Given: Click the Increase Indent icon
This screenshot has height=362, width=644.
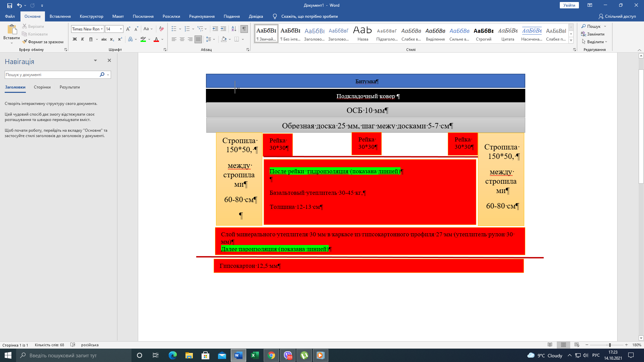Looking at the screenshot, I should click(223, 29).
